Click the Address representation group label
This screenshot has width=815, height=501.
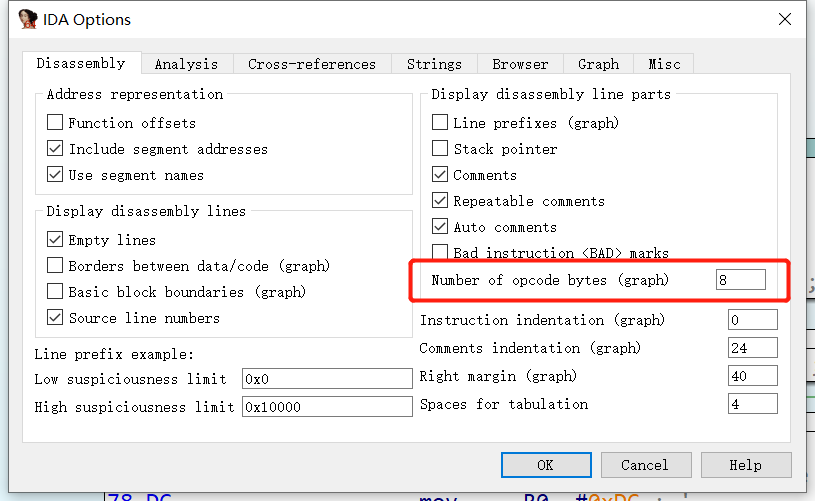pyautogui.click(x=135, y=94)
